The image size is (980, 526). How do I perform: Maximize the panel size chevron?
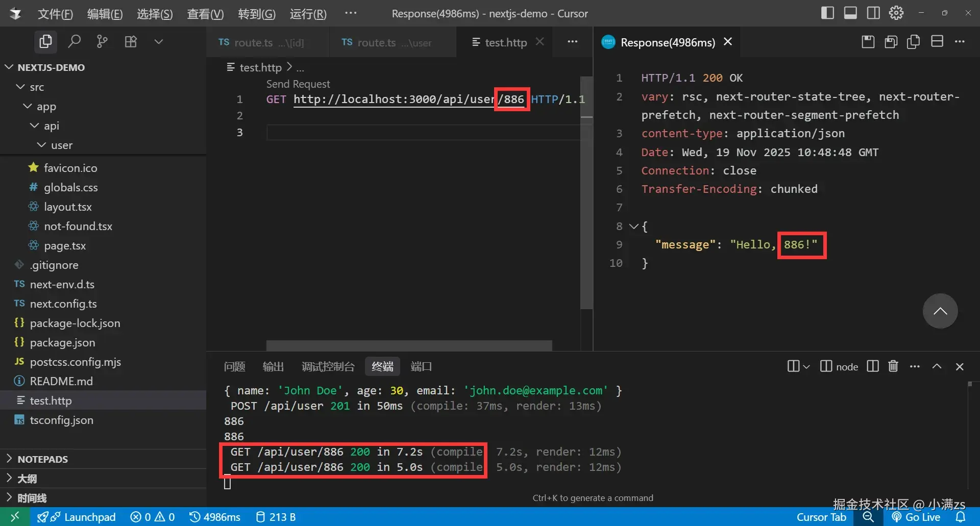pos(937,366)
